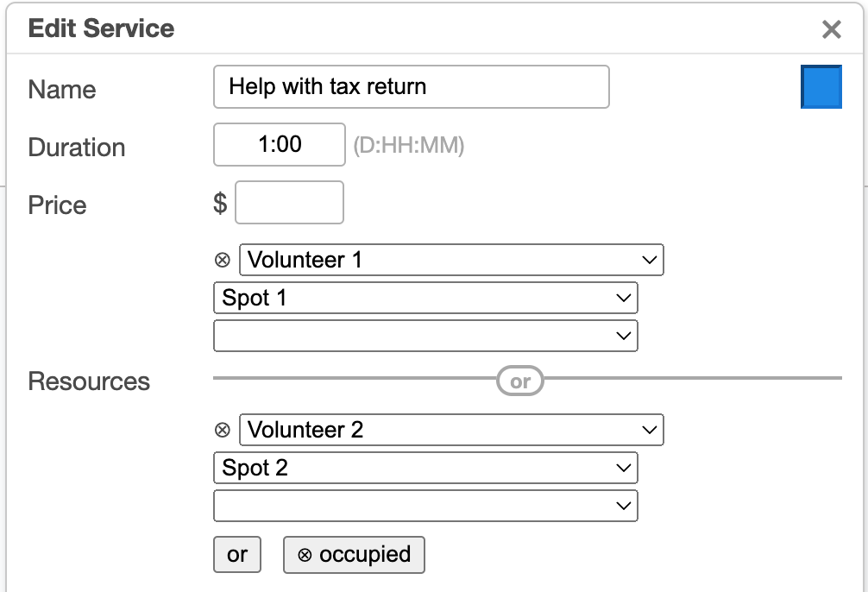The image size is (868, 592).
Task: Click the occupied button
Action: tap(354, 555)
